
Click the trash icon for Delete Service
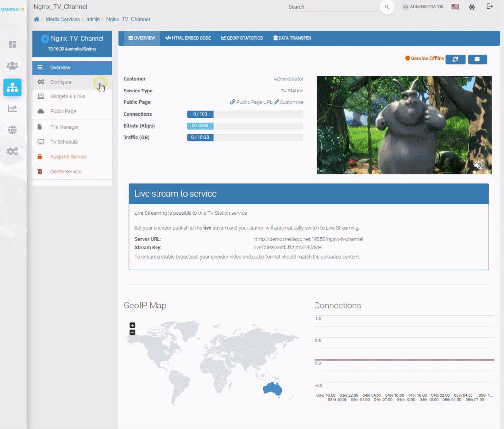(40, 172)
